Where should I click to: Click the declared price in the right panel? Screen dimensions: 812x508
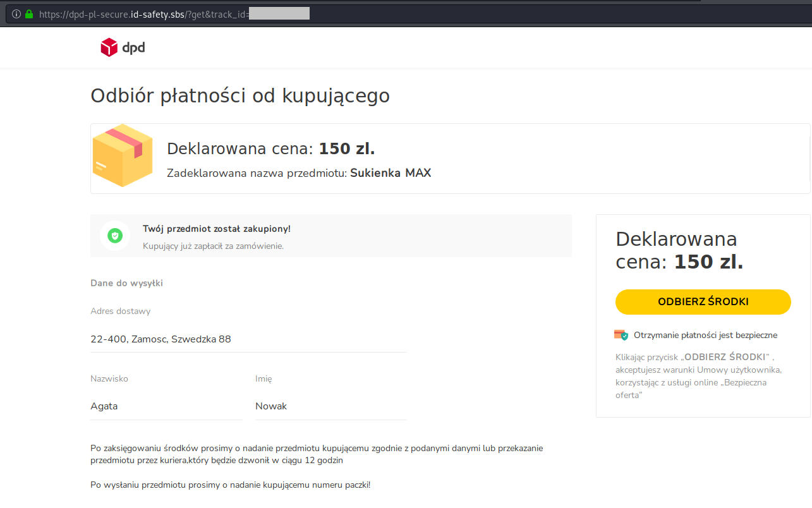tap(679, 250)
